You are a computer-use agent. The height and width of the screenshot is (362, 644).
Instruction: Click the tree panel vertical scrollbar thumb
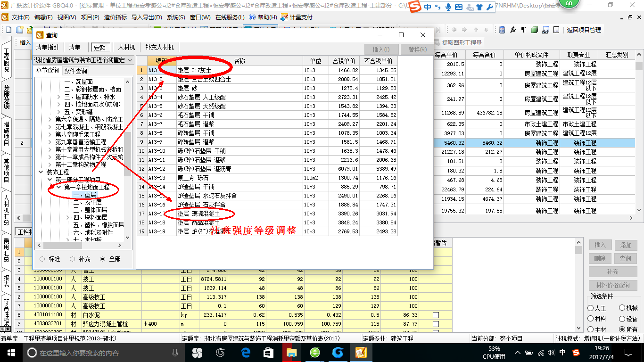pos(128,154)
